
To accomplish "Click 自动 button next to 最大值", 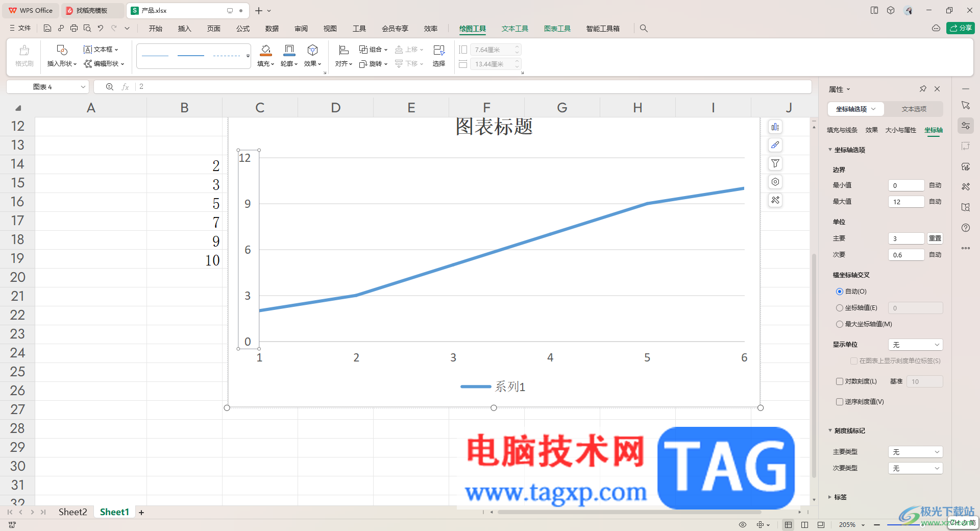I will pyautogui.click(x=935, y=202).
